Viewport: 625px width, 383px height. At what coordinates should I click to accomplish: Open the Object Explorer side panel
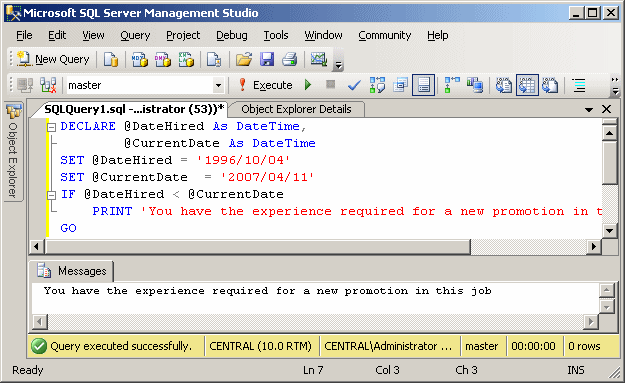pos(13,152)
